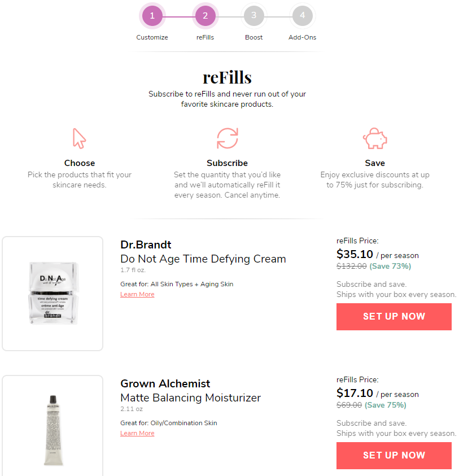This screenshot has width=459, height=476.
Task: Click the Subscribe refresh arrows icon
Action: pos(228,138)
